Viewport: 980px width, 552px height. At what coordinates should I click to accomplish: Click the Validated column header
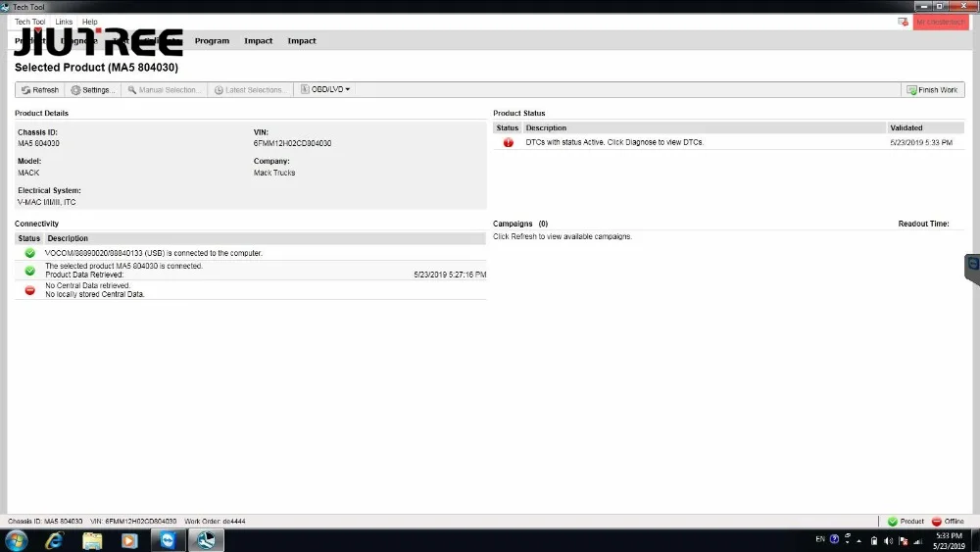[x=925, y=128]
